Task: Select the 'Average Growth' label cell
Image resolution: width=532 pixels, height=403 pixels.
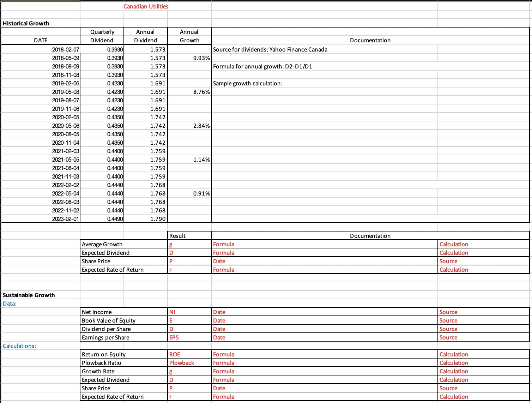Action: pyautogui.click(x=124, y=244)
